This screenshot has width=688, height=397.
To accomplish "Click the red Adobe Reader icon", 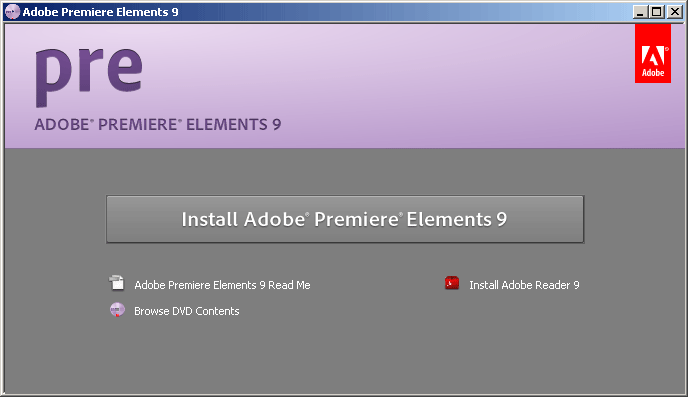I will click(452, 283).
